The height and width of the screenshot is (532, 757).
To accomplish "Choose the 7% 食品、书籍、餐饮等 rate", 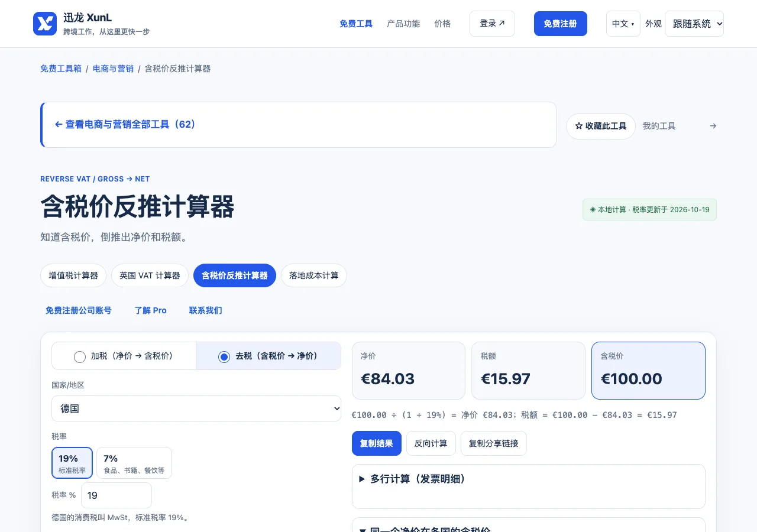I will coord(134,463).
